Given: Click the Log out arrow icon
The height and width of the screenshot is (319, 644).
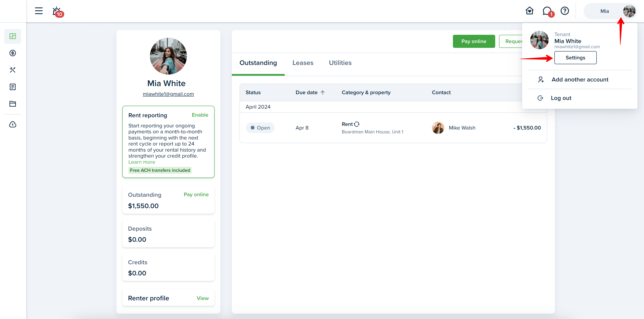Looking at the screenshot, I should 540,98.
